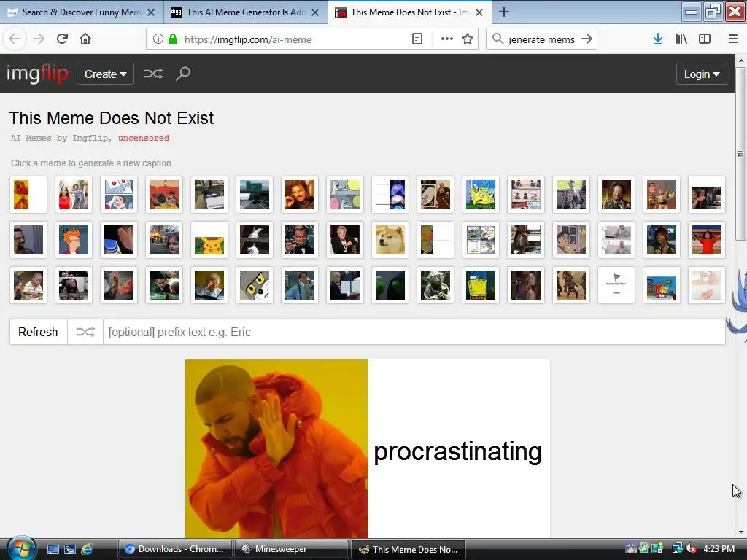Open the Windows Start orb
Image resolution: width=747 pixels, height=560 pixels.
point(21,549)
